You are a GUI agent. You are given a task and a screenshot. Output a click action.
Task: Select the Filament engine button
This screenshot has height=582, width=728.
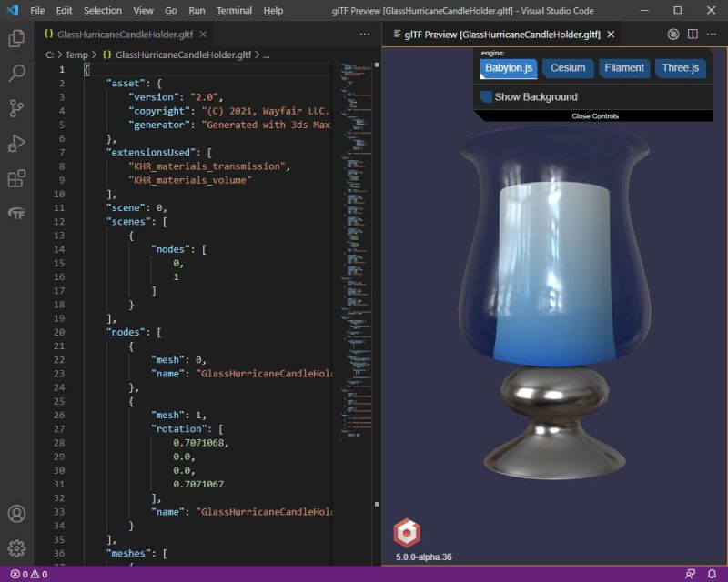623,67
